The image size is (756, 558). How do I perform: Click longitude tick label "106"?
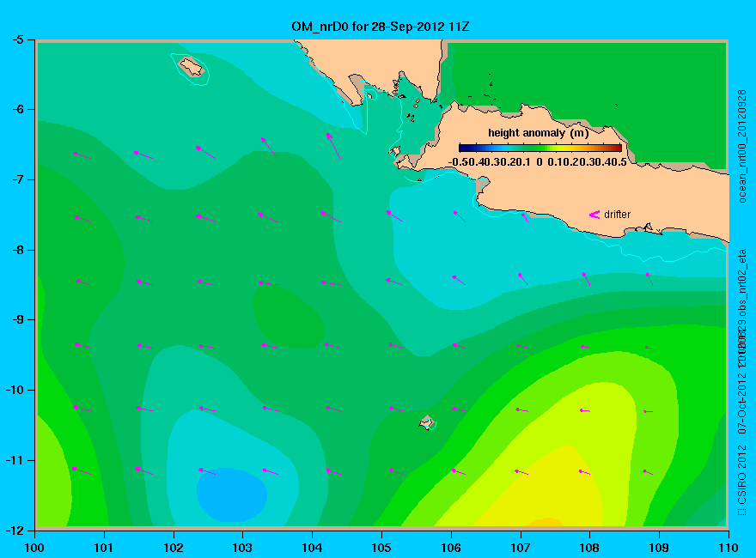pos(451,548)
